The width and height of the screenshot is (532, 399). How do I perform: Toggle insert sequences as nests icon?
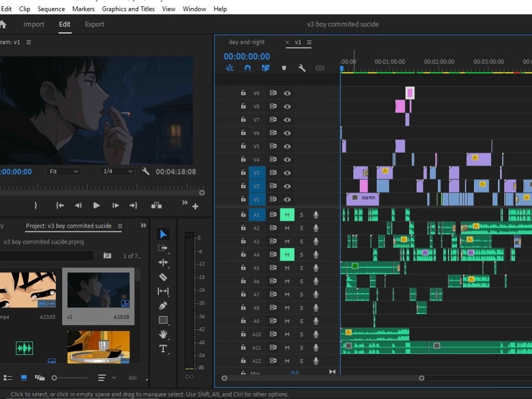tap(229, 68)
